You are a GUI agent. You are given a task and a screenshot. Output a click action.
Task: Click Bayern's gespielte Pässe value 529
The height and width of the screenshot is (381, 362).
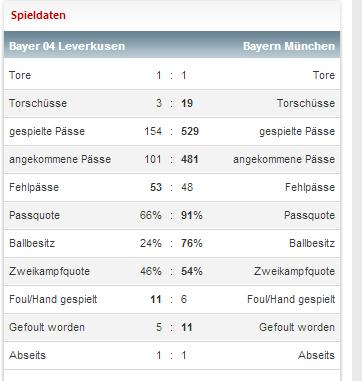[x=190, y=131]
